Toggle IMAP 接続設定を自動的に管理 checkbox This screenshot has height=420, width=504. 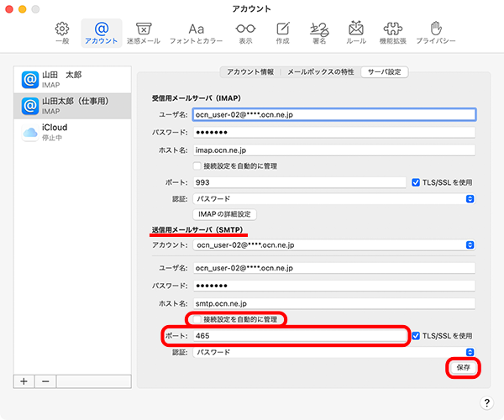click(197, 166)
